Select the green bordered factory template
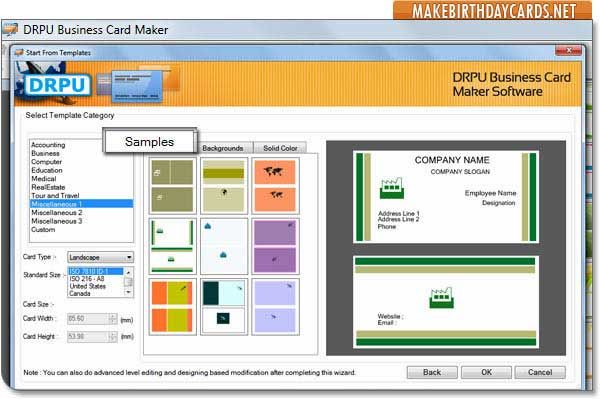Screen dimensions: 600x399 (x=172, y=246)
